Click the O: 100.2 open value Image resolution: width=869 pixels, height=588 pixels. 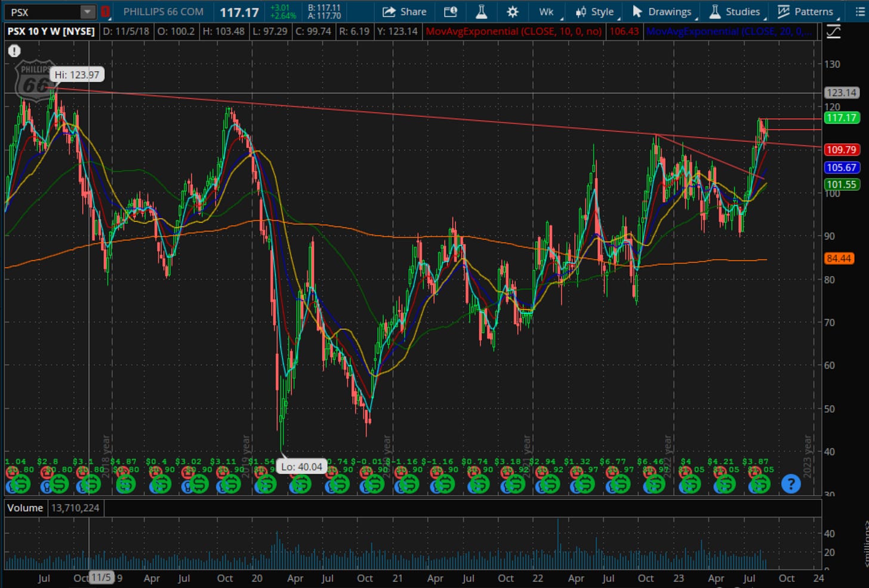coord(176,31)
